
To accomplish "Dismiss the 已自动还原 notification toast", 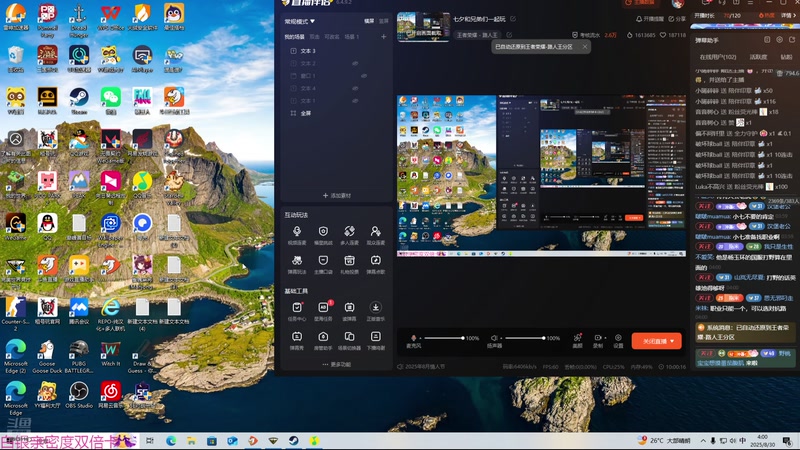I will tap(585, 46).
